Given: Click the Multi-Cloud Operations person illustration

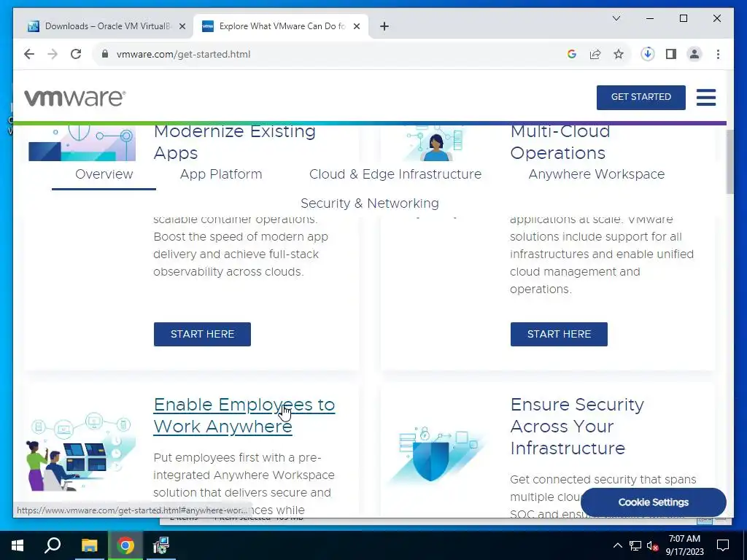Looking at the screenshot, I should point(436,143).
